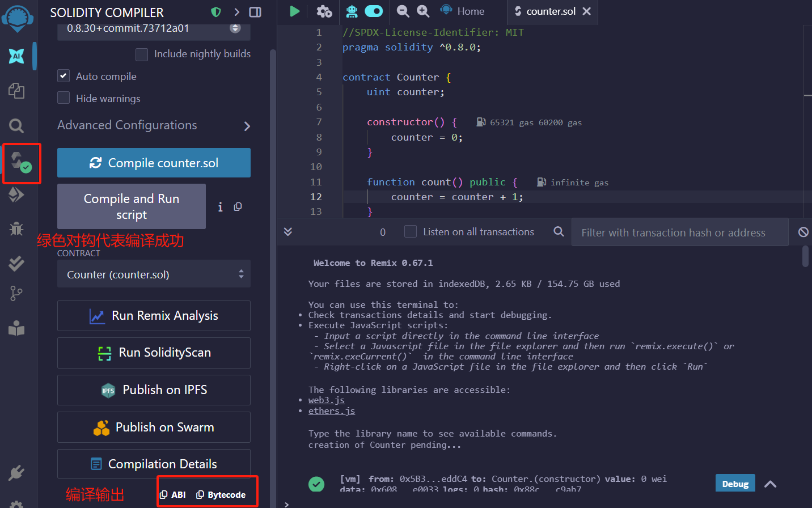Copy ABI to clipboard

(x=173, y=495)
